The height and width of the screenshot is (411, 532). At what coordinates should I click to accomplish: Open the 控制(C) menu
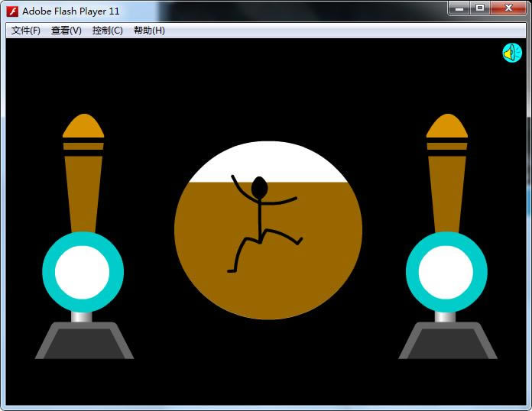[x=107, y=31]
